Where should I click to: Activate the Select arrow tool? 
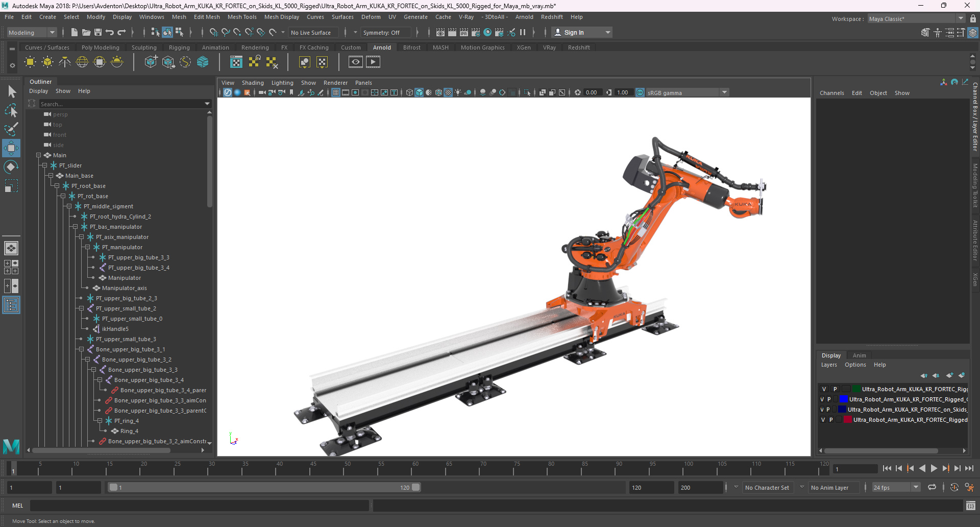coord(11,92)
